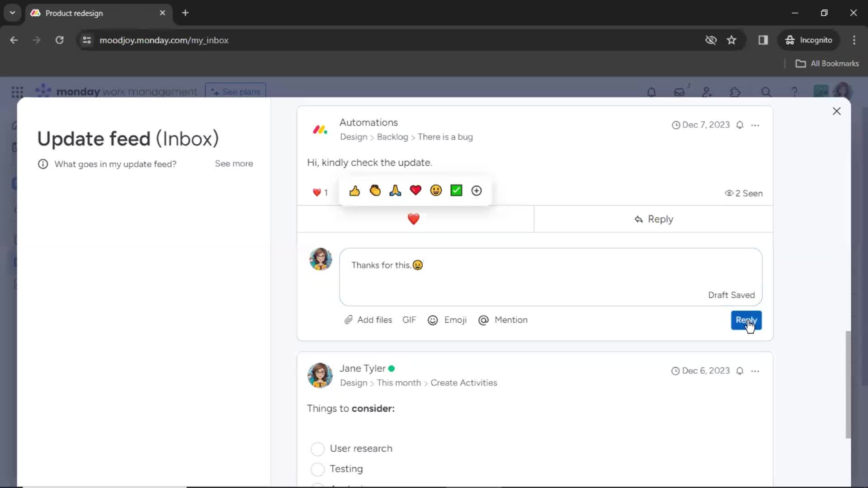Image resolution: width=868 pixels, height=488 pixels.
Task: Click the smiley face reaction icon
Action: [x=436, y=190]
